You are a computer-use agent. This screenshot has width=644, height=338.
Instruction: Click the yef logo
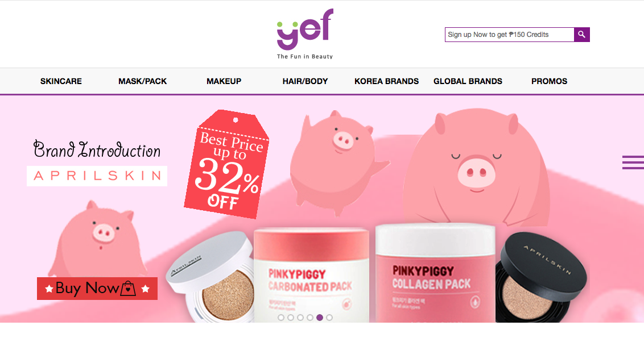tap(305, 34)
